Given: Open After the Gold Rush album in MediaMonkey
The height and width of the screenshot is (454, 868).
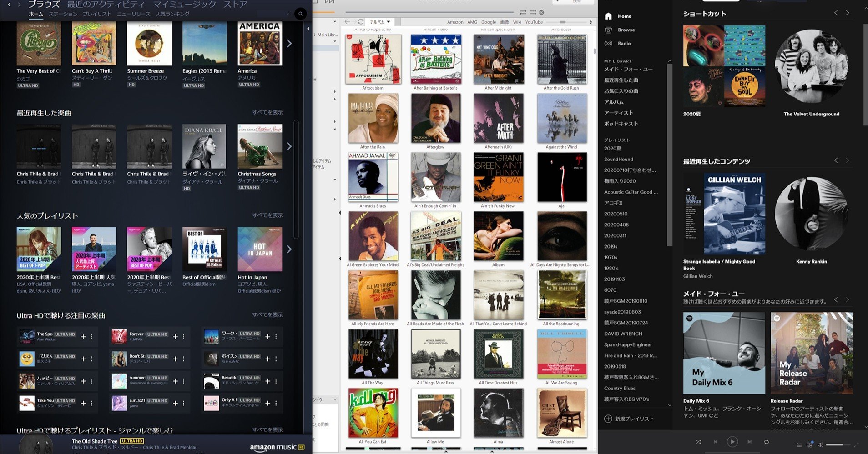Looking at the screenshot, I should [562, 60].
